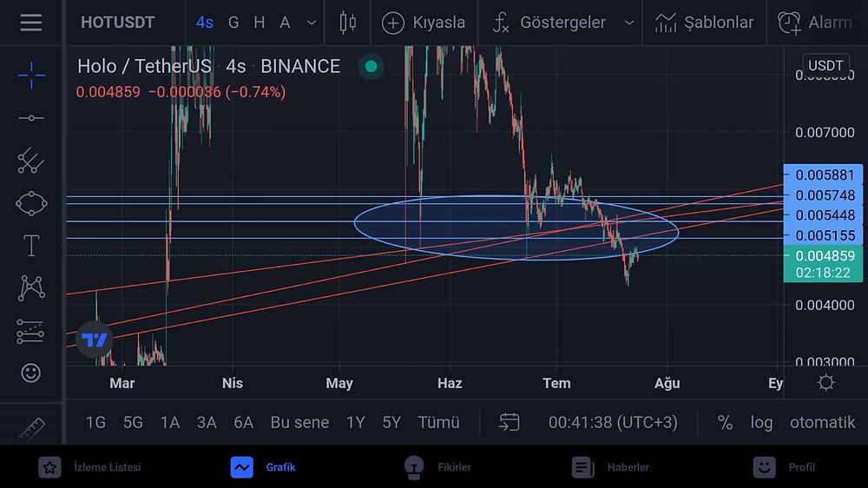Open the timezone 00:41:38 (UTC+3) menu

(x=613, y=423)
